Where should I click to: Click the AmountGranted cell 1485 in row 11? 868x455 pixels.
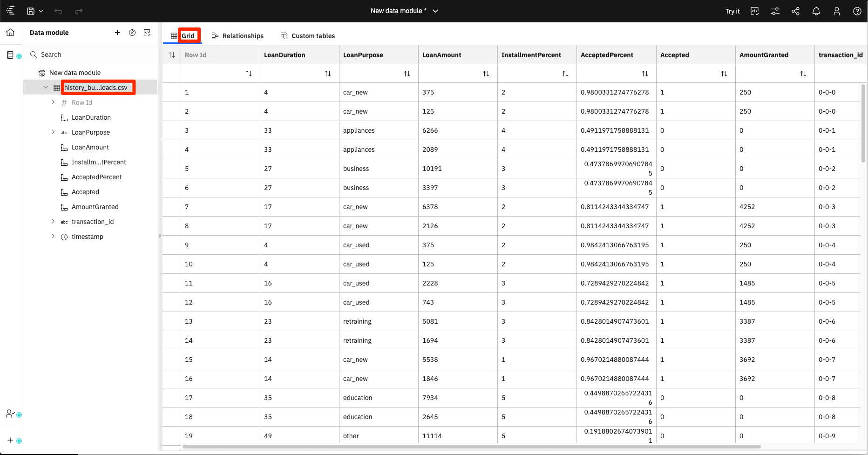point(775,283)
